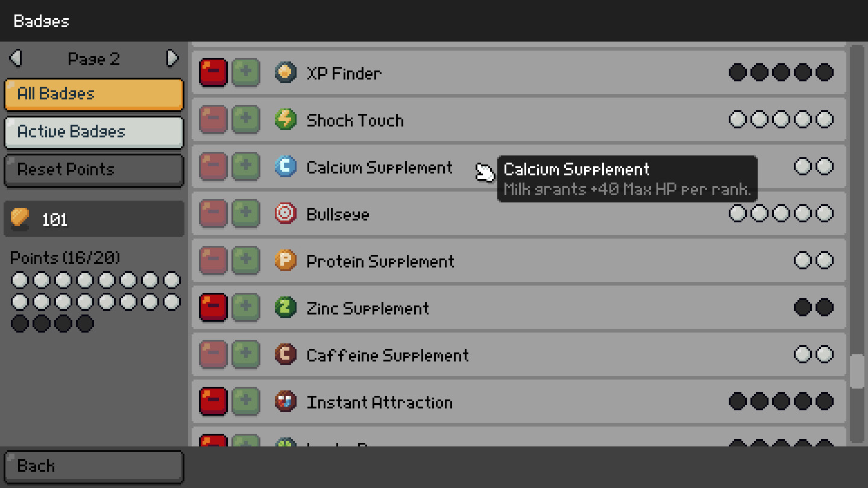
Task: Select the Calcium Supplement badge icon
Action: [x=285, y=166]
